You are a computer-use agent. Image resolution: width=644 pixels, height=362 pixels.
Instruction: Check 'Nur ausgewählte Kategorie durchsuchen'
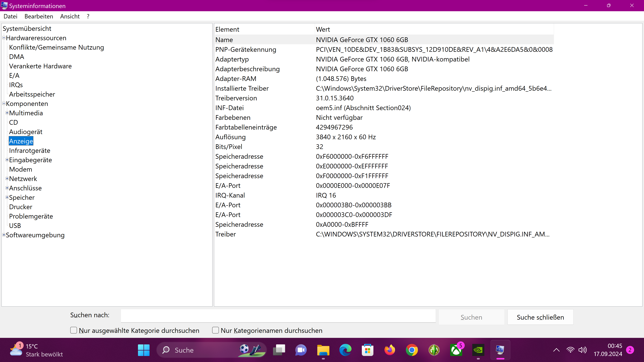point(73,330)
